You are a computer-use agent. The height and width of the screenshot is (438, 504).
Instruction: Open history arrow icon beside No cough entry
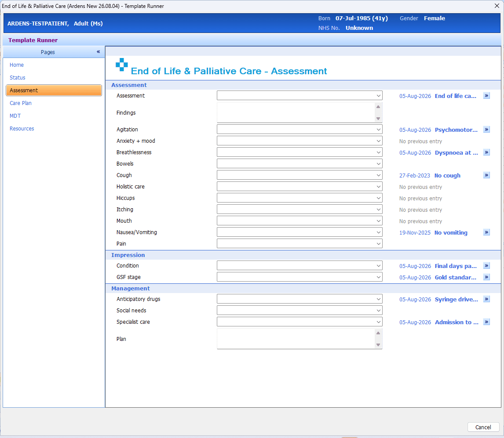click(x=487, y=175)
